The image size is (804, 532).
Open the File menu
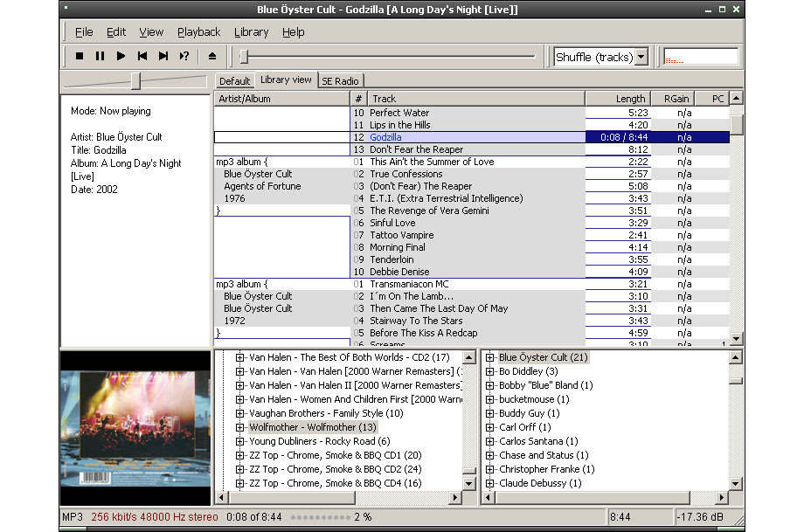[x=84, y=32]
